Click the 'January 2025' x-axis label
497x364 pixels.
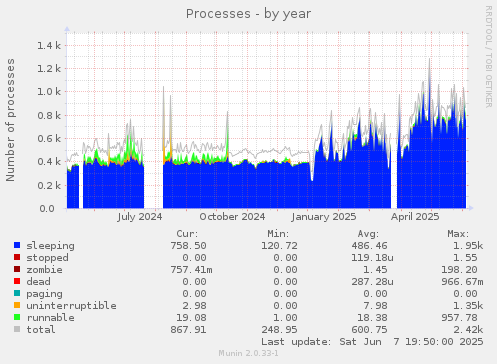click(x=324, y=217)
